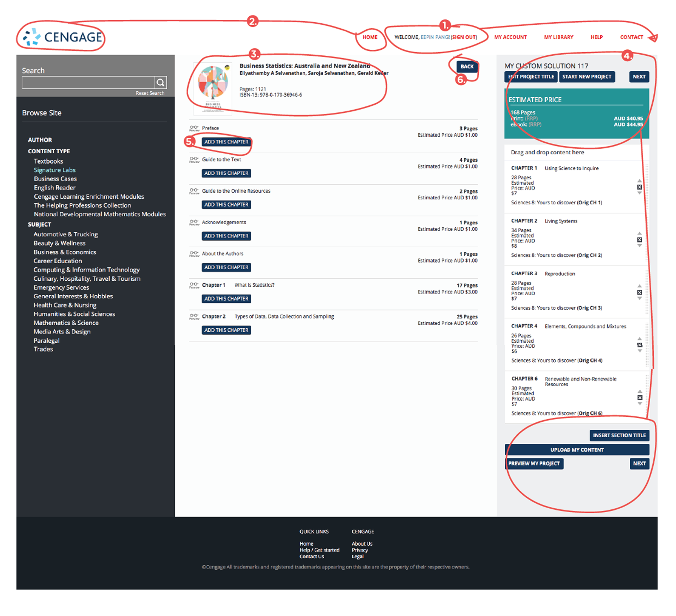Select Signature Labs content type link
Screen dimensions: 676x616
tap(55, 170)
